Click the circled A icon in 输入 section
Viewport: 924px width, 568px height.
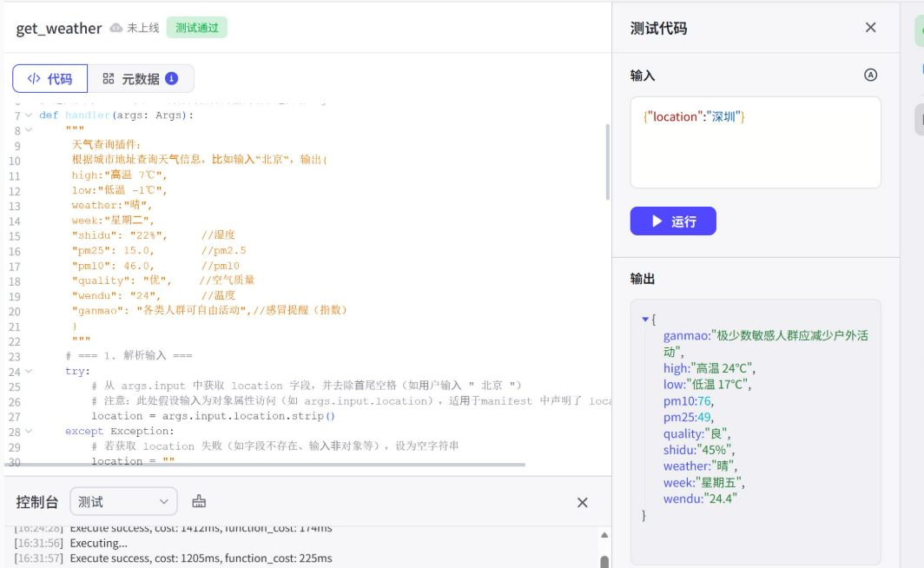tap(870, 75)
